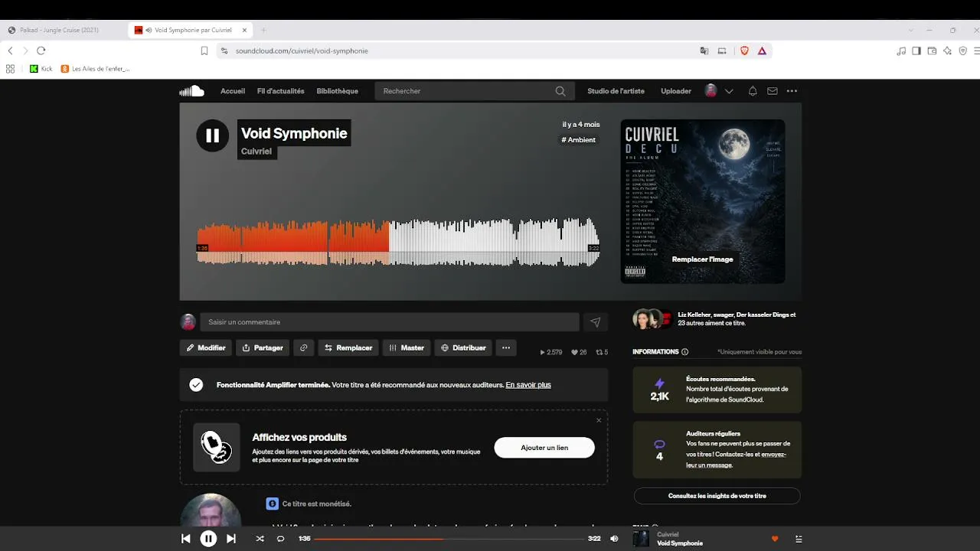Open the browser wallet icon
Viewport: 980px width, 551px height.
pyautogui.click(x=932, y=51)
